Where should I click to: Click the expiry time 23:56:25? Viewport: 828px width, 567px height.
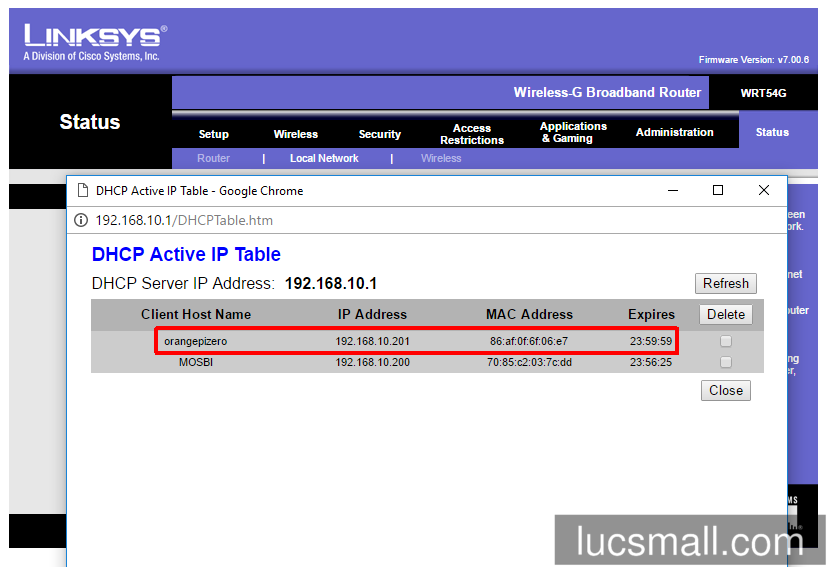(651, 362)
